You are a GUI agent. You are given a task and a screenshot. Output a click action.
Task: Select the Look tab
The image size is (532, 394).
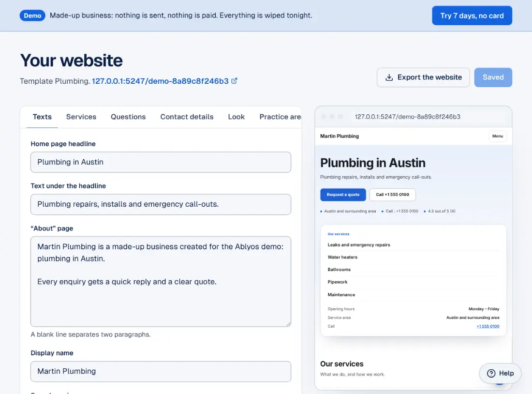[x=236, y=117]
